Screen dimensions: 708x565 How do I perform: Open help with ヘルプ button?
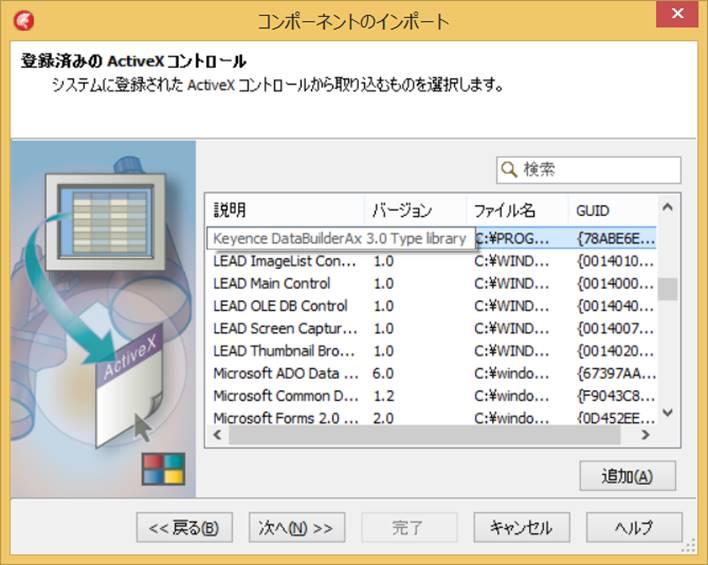click(634, 527)
